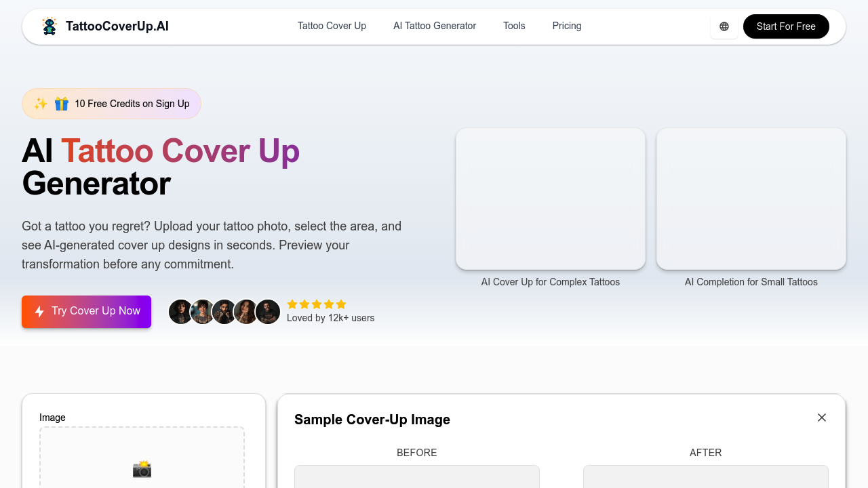
Task: Open the Tattoo Cover Up menu item
Action: click(x=332, y=26)
